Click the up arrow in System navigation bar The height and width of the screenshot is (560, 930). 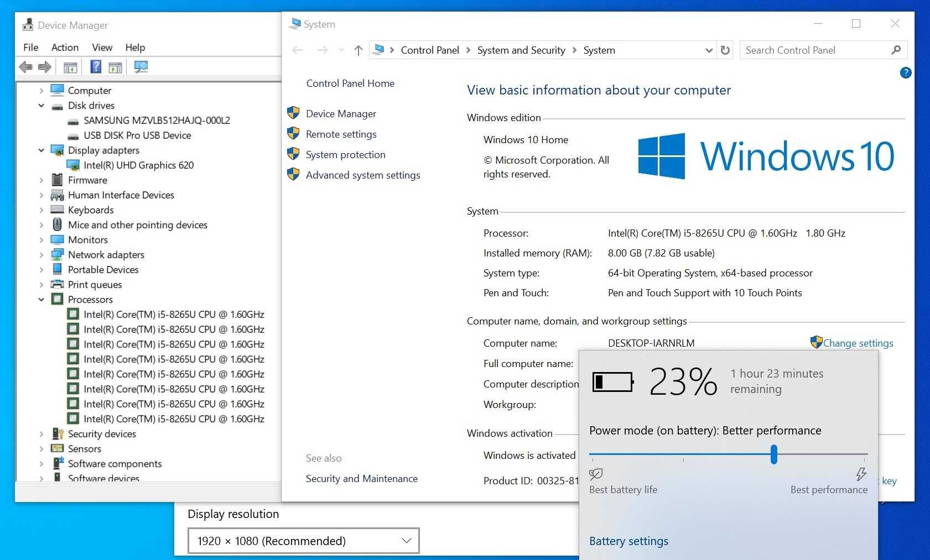[x=359, y=50]
